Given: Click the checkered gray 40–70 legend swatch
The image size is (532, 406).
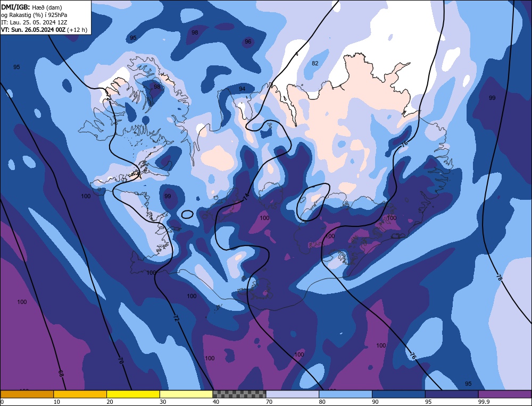Looking at the screenshot, I should pyautogui.click(x=239, y=394).
